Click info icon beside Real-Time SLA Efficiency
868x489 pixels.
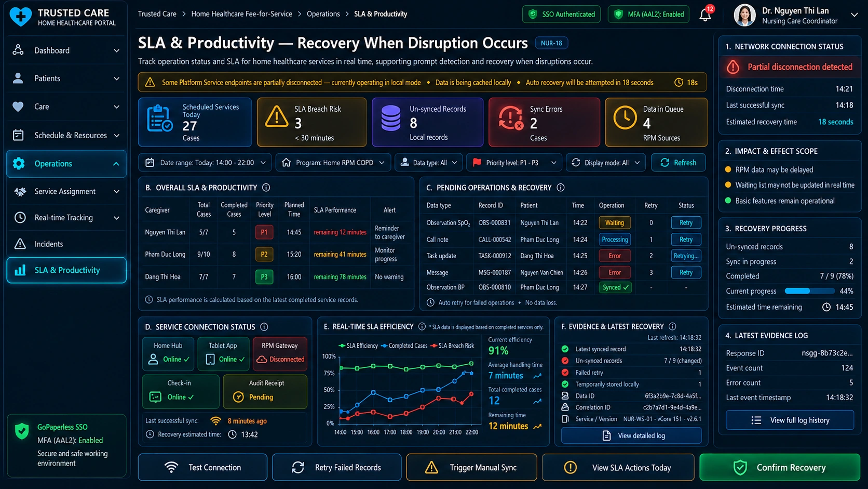422,327
